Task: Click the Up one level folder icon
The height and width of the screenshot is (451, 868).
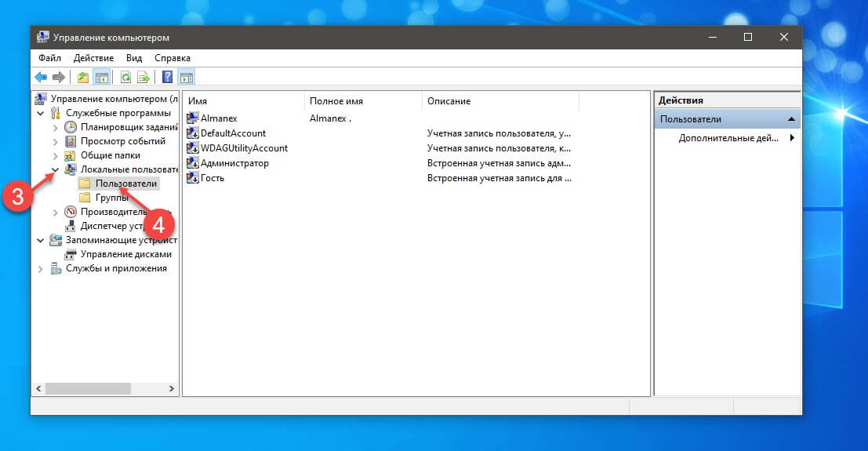Action: click(83, 77)
